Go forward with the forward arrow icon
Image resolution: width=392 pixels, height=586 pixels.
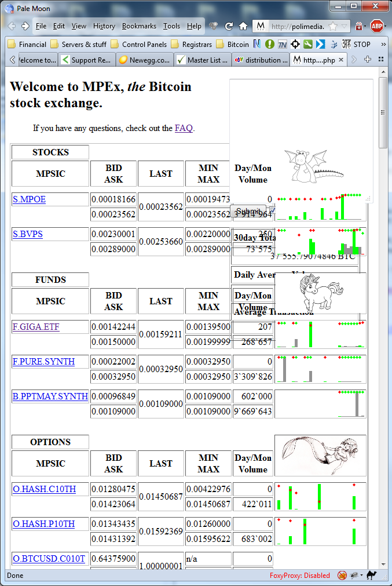25,26
